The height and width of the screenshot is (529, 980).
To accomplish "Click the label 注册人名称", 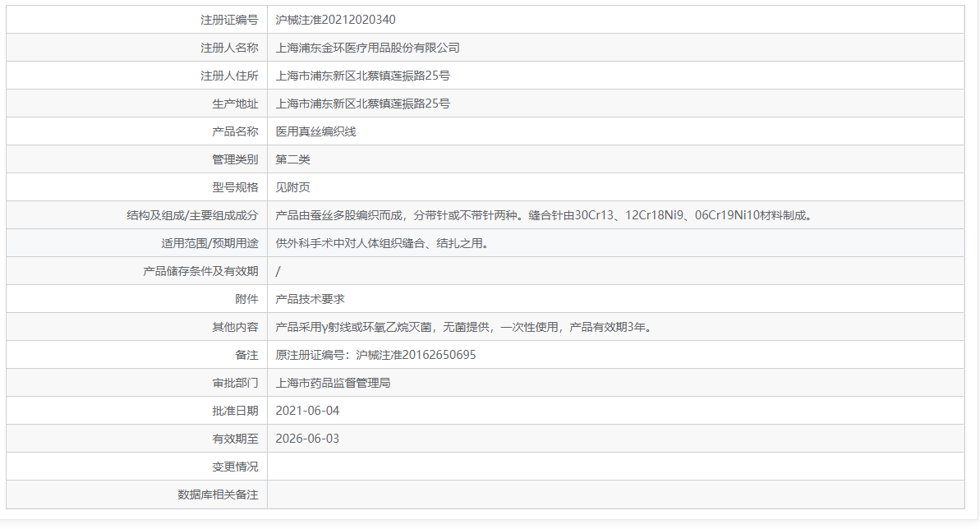I will [x=229, y=48].
